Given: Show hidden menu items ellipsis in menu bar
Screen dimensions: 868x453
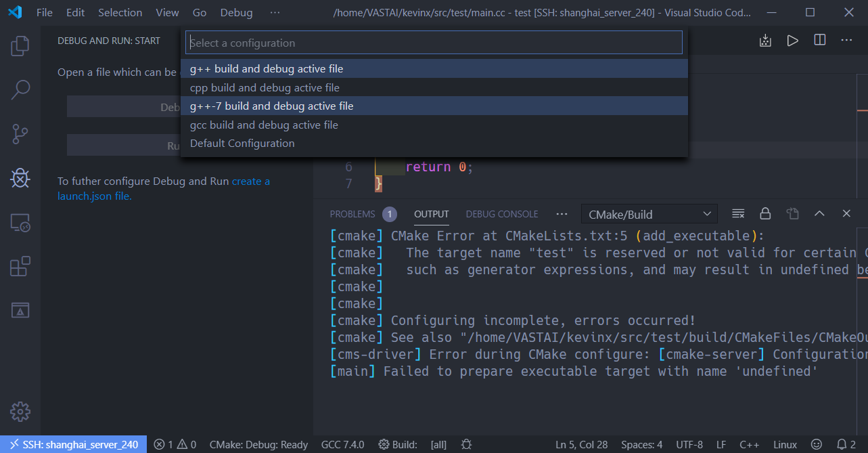Looking at the screenshot, I should pos(274,12).
